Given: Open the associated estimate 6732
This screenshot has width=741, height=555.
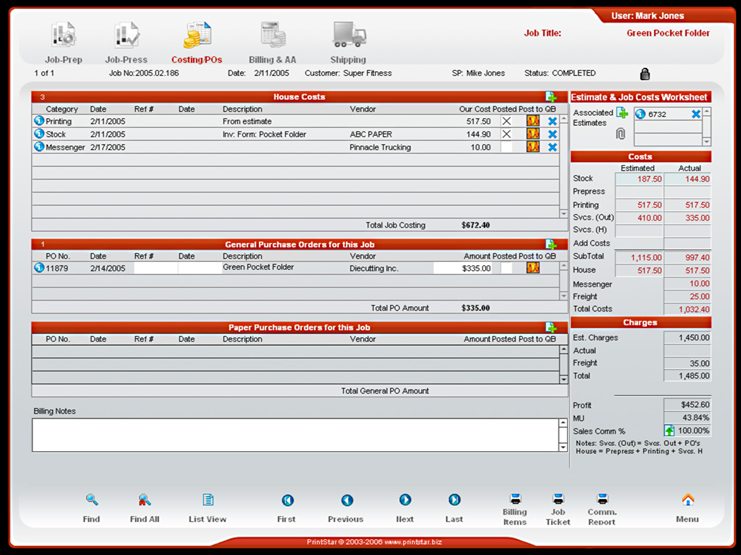Looking at the screenshot, I should pyautogui.click(x=640, y=114).
